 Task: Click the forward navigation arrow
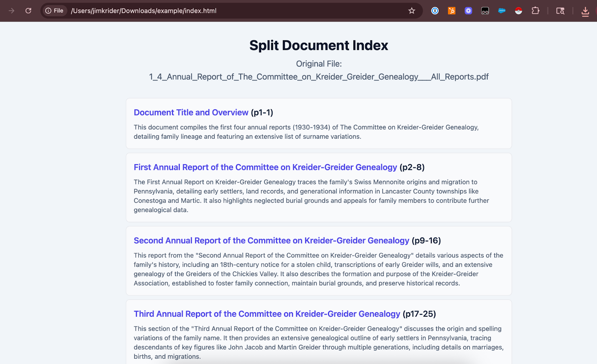pos(12,11)
